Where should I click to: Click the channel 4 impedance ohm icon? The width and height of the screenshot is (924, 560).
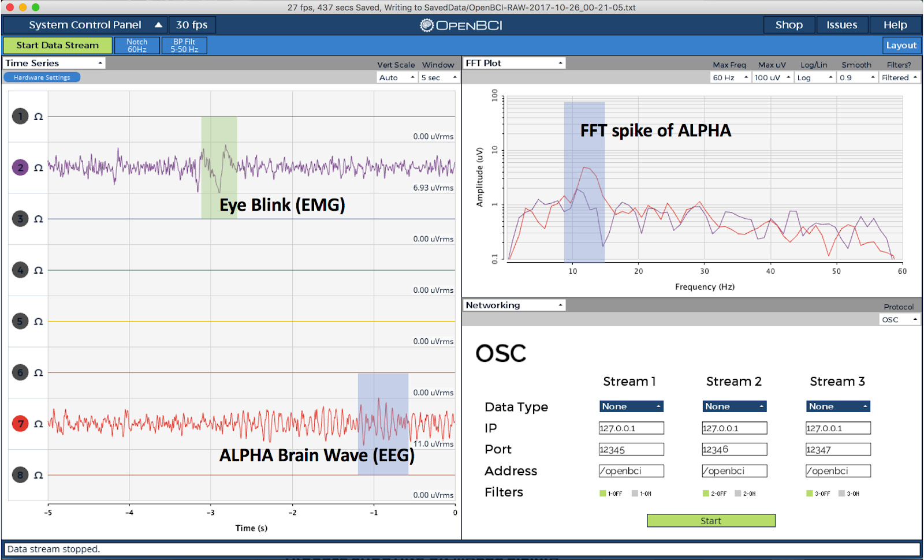[x=39, y=270]
